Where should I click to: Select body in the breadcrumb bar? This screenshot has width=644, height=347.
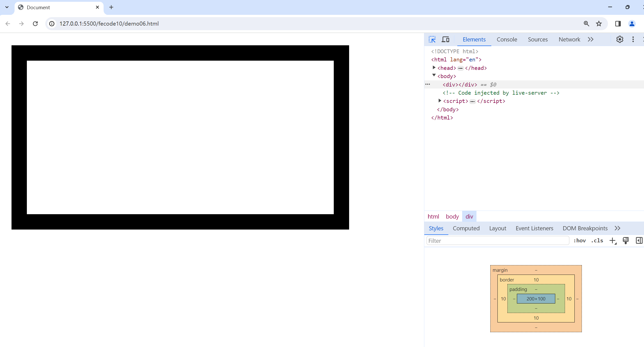click(452, 216)
